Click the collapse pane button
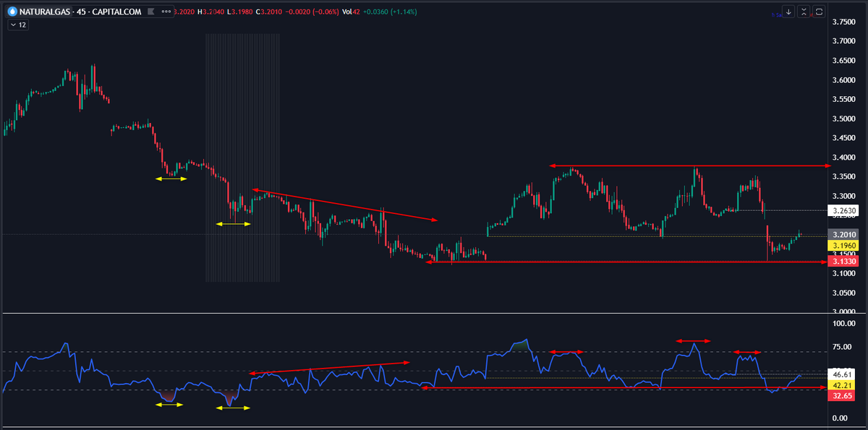Image resolution: width=868 pixels, height=430 pixels. [x=804, y=12]
